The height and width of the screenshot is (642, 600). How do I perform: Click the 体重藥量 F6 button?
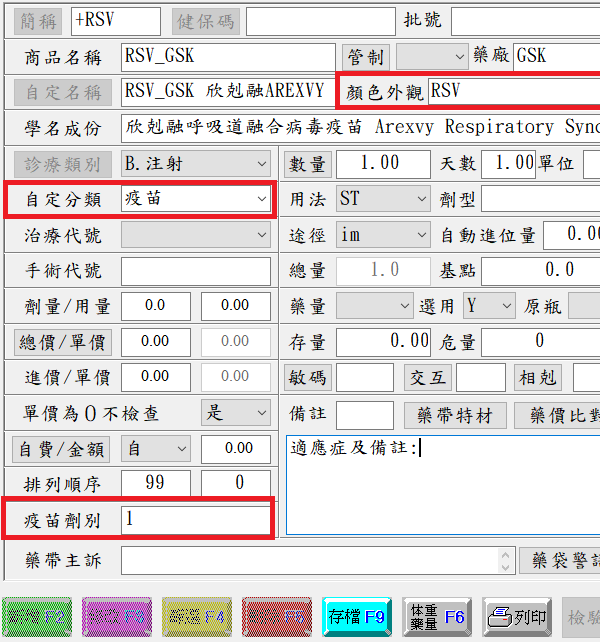(x=437, y=617)
